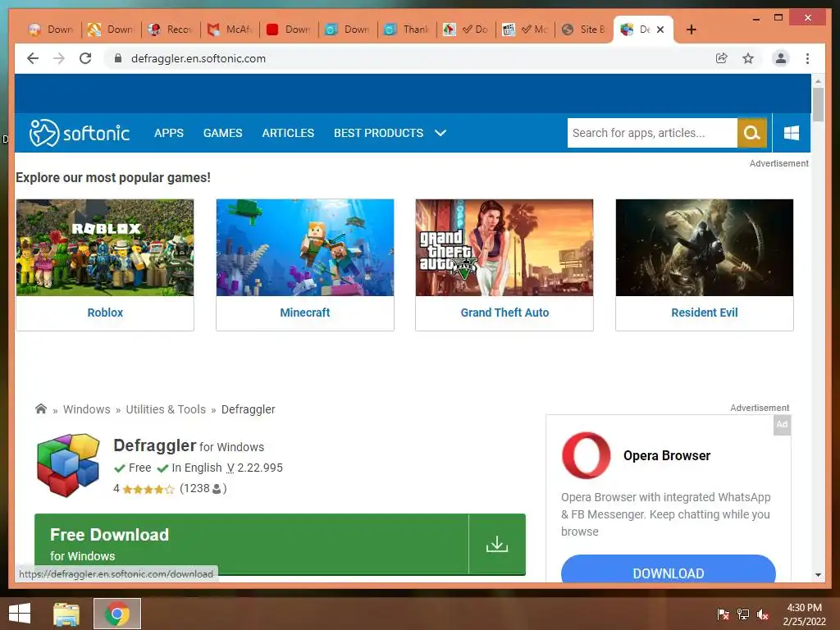Screen dimensions: 840x630
Task: Open the Roblox link
Action: [105, 313]
